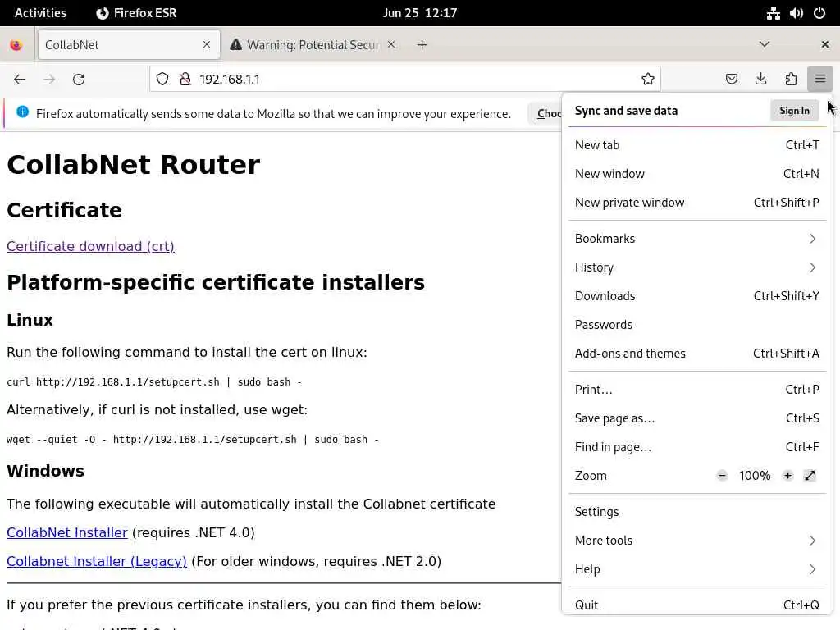Open Add-ons and themes

coord(697,354)
